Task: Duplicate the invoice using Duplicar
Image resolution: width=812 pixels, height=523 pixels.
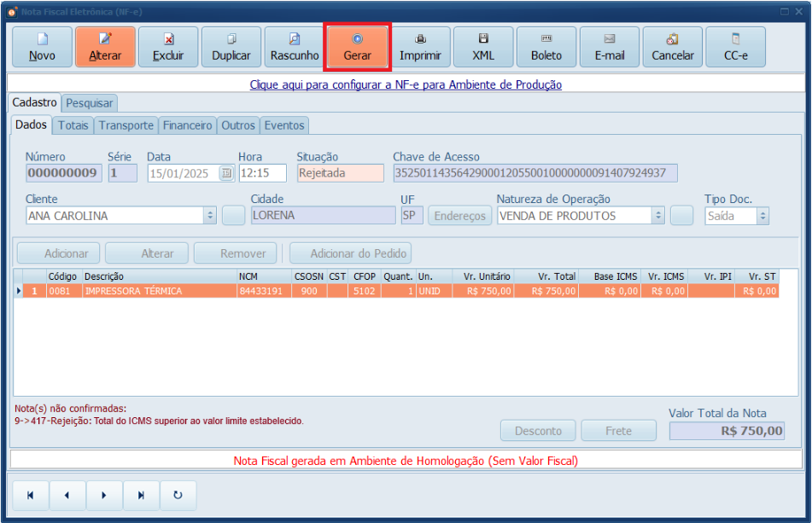Action: (231, 47)
